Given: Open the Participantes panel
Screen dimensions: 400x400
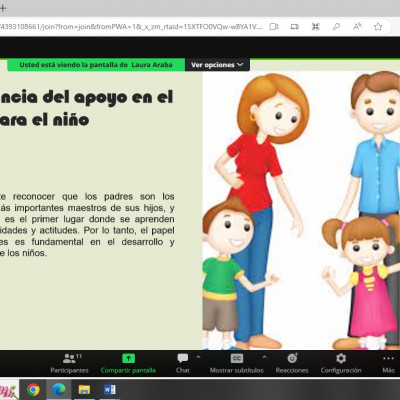Looking at the screenshot, I should click(x=69, y=363).
